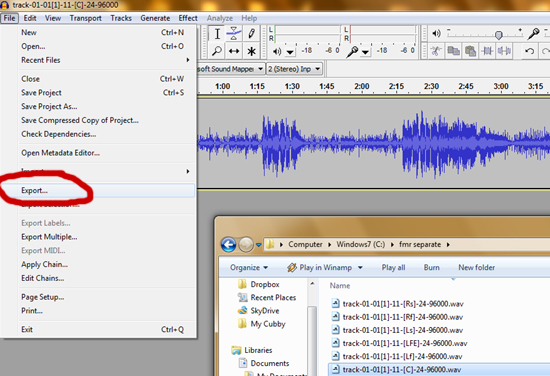
Task: Click the Silence audio toolbar icon
Action: coord(504,51)
